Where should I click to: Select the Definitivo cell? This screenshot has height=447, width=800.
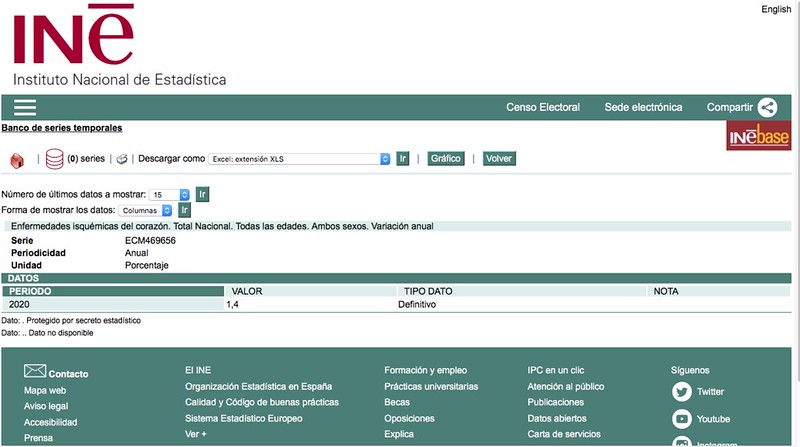pos(417,305)
